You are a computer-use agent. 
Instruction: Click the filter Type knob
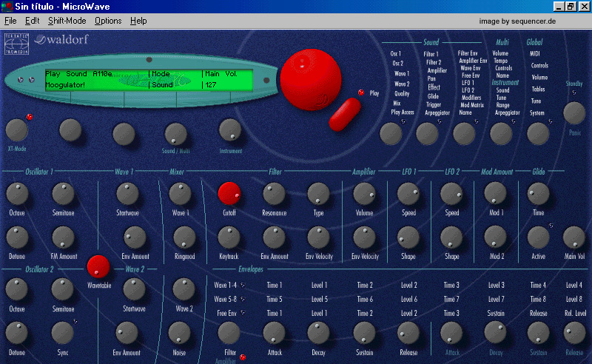pos(318,194)
